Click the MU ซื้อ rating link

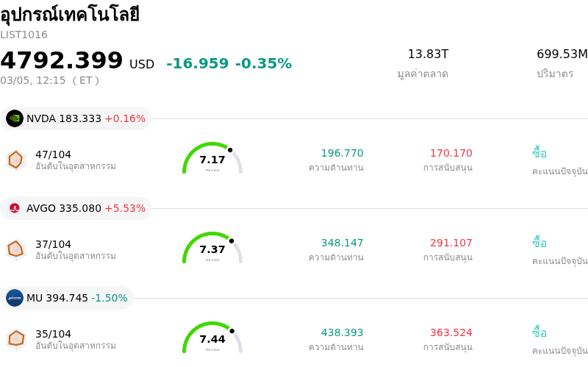(539, 332)
